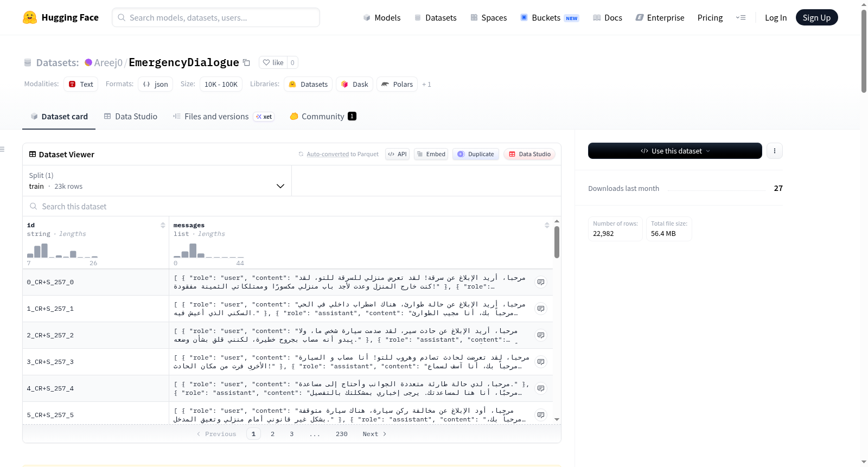
Task: Expand row 1_CR+S_257_1 conversation icon
Action: coord(541,309)
